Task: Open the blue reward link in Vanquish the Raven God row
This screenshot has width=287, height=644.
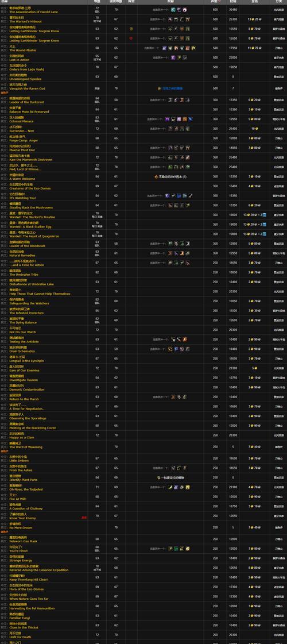Action: point(172,88)
